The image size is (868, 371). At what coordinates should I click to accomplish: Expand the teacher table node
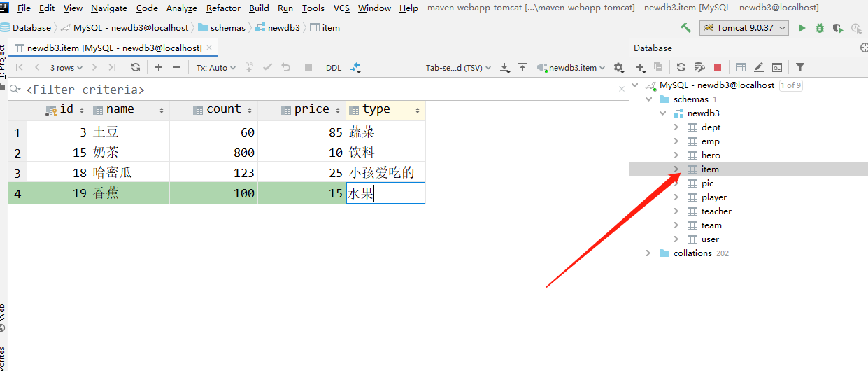(676, 211)
